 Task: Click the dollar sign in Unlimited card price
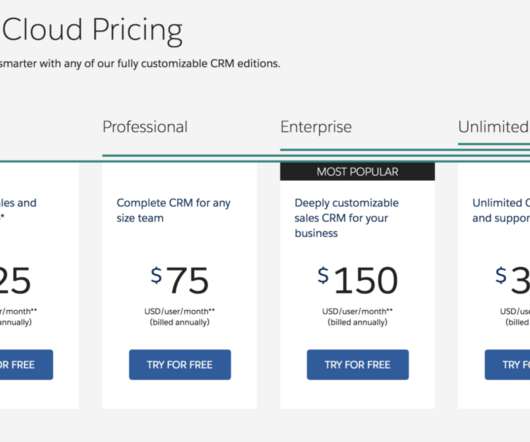click(501, 275)
